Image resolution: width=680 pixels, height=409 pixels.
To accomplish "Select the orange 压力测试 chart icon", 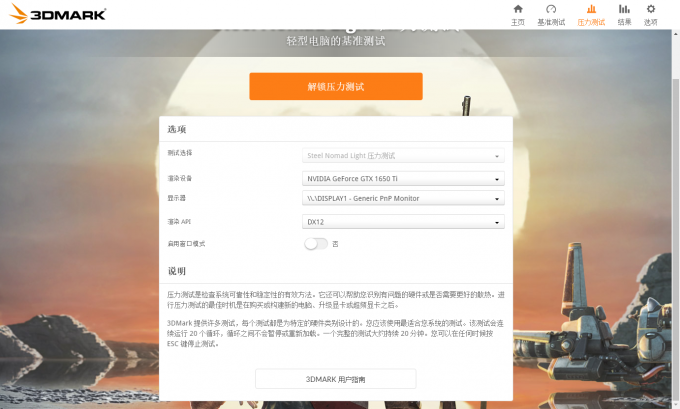I will tap(591, 9).
